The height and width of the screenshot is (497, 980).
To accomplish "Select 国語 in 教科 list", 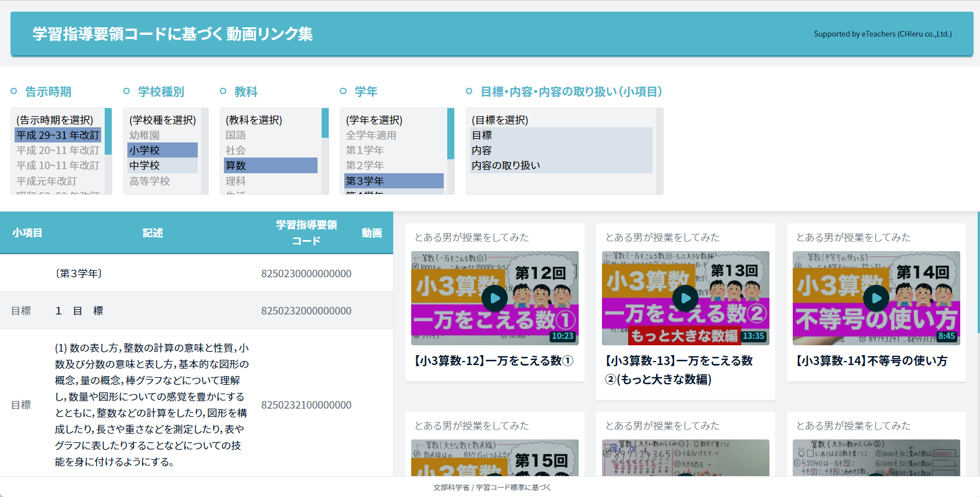I will click(271, 135).
